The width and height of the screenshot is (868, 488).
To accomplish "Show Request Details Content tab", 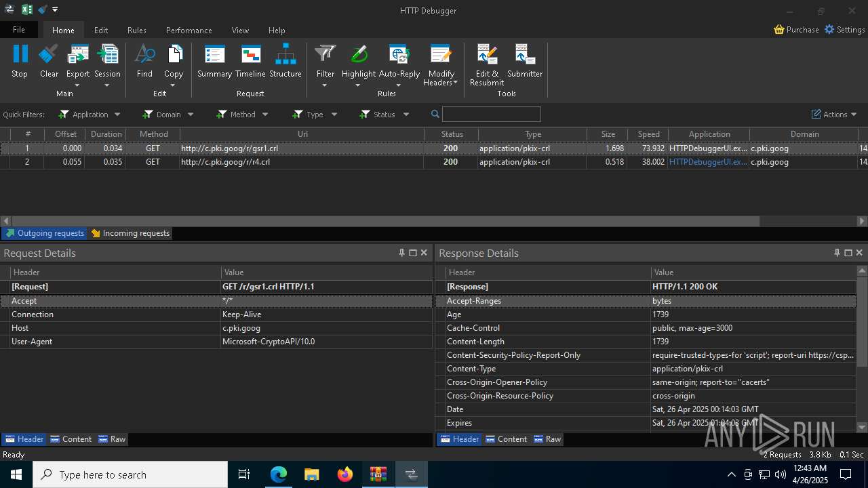I will pos(71,439).
